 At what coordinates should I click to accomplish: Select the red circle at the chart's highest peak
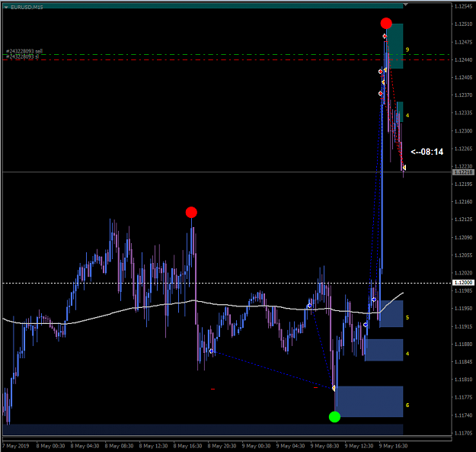(386, 24)
